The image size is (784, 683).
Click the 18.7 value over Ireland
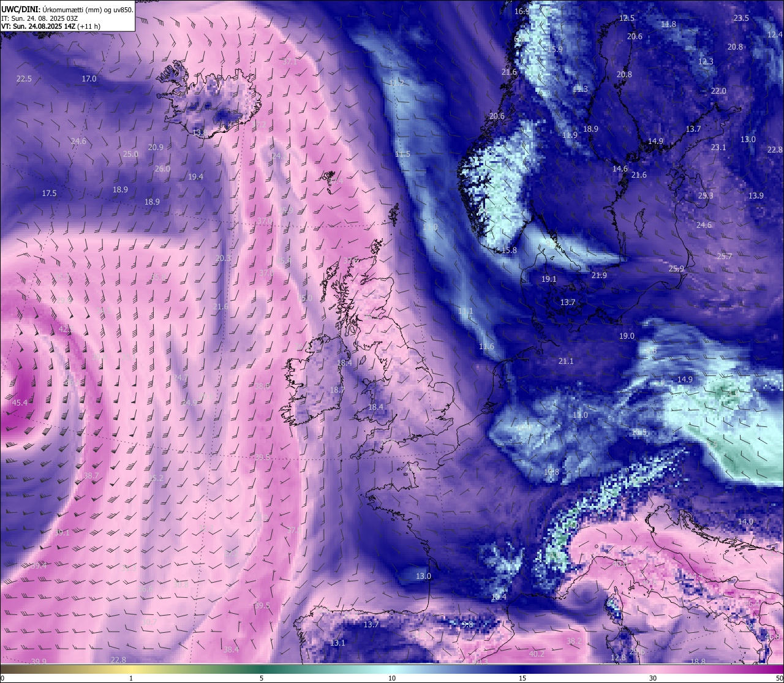[337, 390]
